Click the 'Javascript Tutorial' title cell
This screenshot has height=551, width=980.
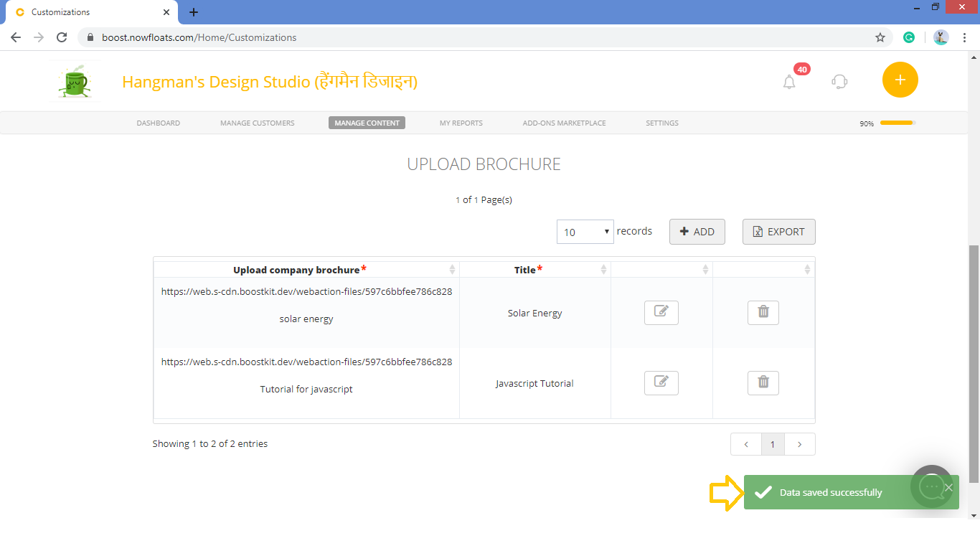point(535,384)
